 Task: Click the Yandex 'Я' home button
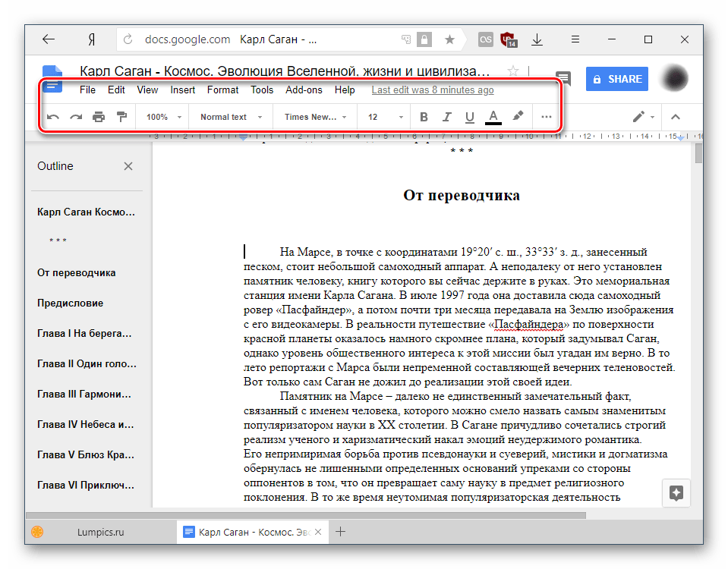tap(92, 40)
